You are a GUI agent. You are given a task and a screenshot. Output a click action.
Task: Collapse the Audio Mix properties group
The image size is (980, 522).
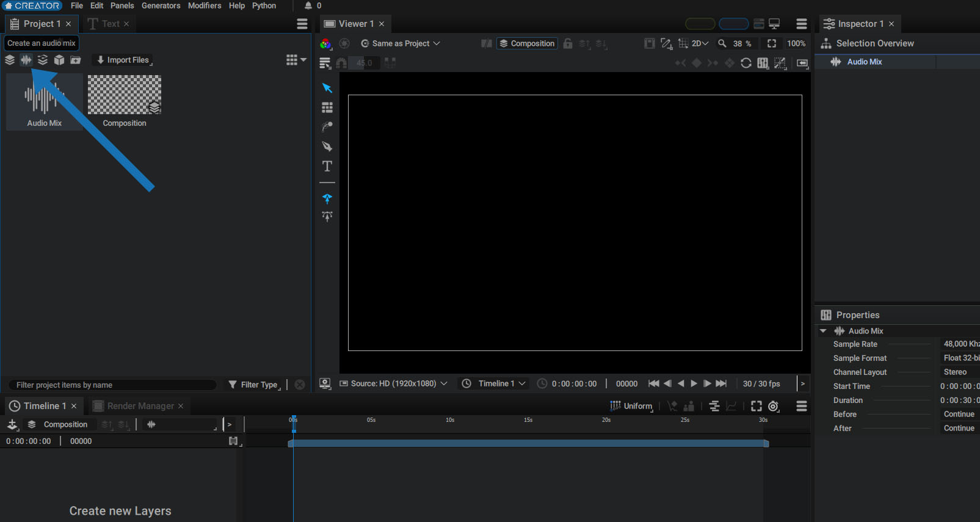823,331
